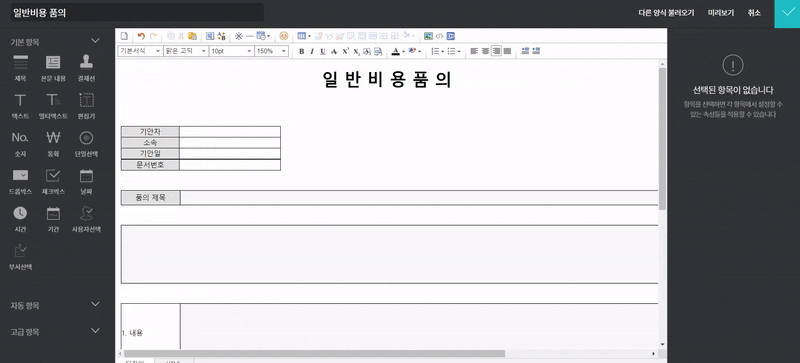
Task: Open the 10pt font size dropdown
Action: 232,51
